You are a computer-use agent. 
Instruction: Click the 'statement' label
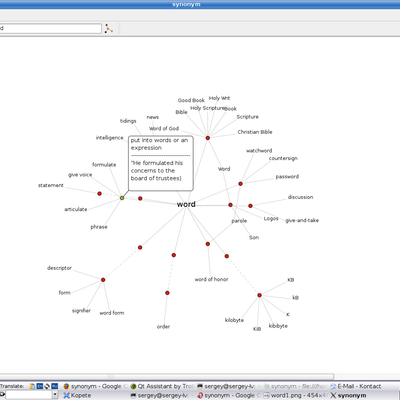point(51,185)
